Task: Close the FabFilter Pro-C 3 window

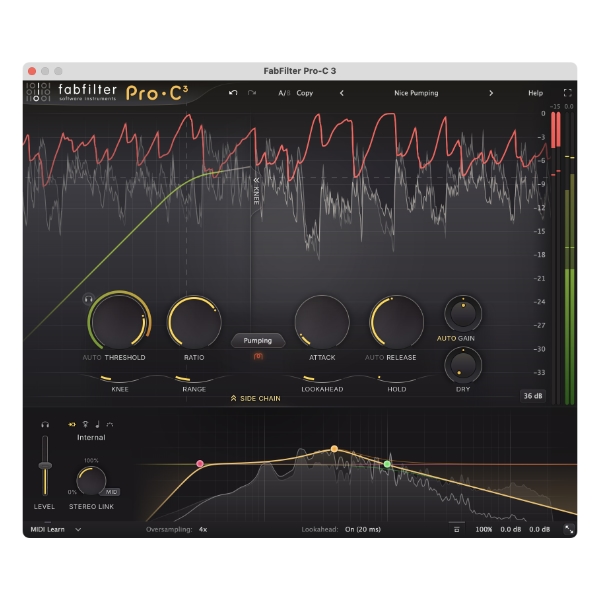Action: [32, 71]
